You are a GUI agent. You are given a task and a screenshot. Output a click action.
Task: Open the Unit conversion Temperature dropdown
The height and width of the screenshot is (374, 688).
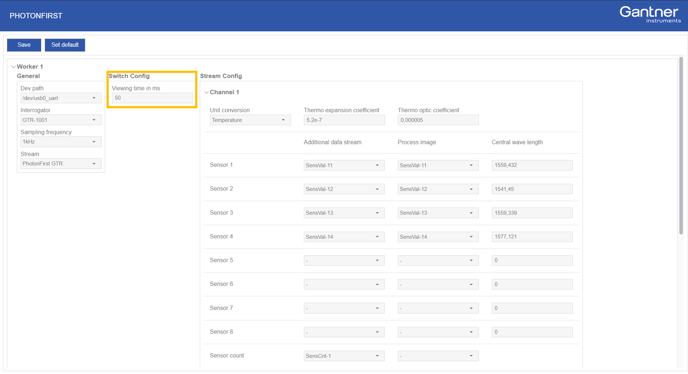[x=250, y=120]
